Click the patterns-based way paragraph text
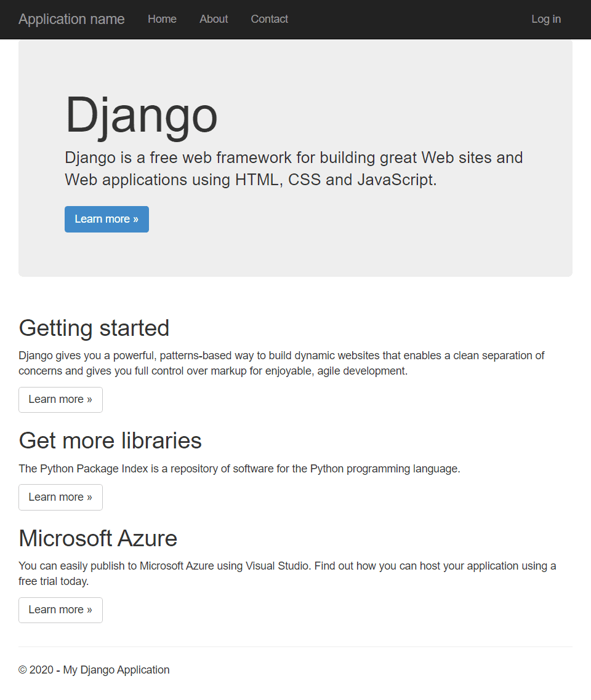 tap(281, 364)
